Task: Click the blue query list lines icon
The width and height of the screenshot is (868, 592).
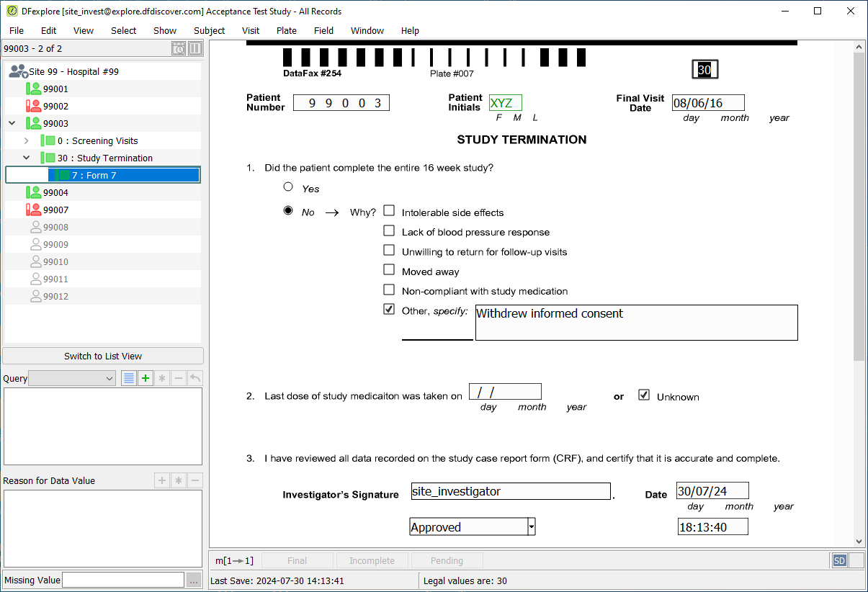Action: click(x=129, y=378)
